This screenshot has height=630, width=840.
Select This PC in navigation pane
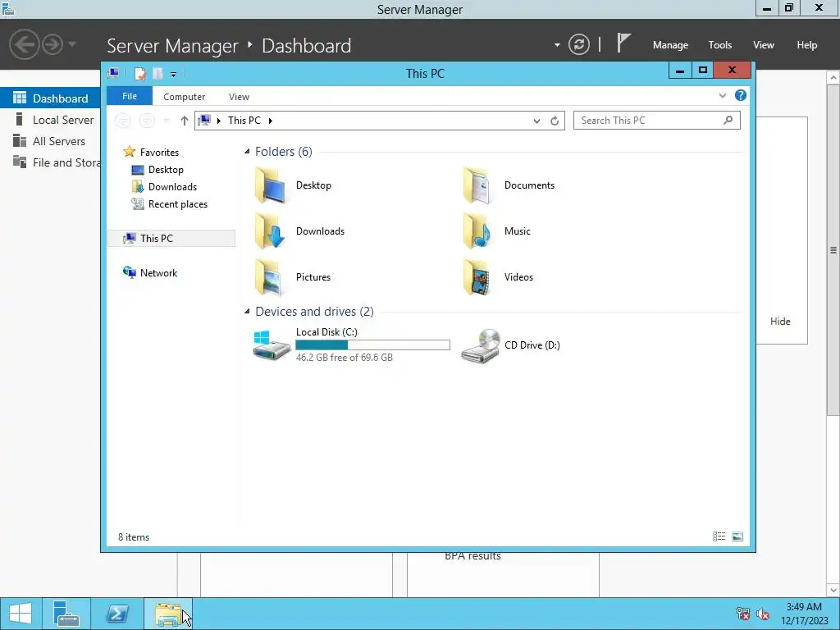171,239
